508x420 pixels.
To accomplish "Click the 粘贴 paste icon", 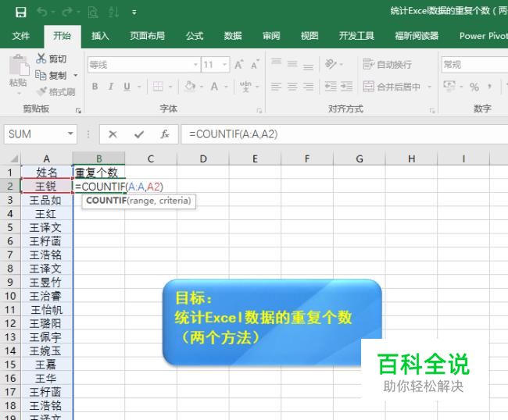I will click(19, 65).
